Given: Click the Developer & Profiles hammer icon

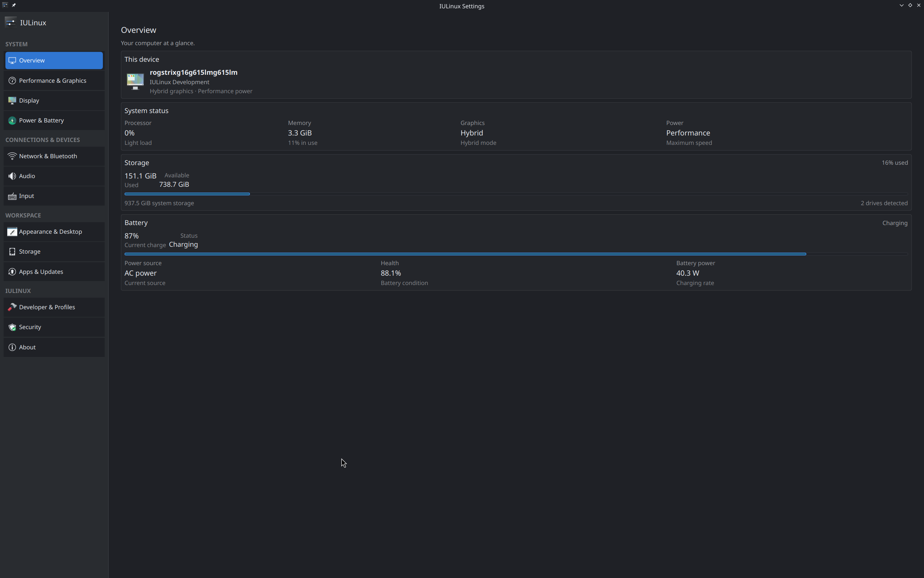Looking at the screenshot, I should [x=12, y=307].
